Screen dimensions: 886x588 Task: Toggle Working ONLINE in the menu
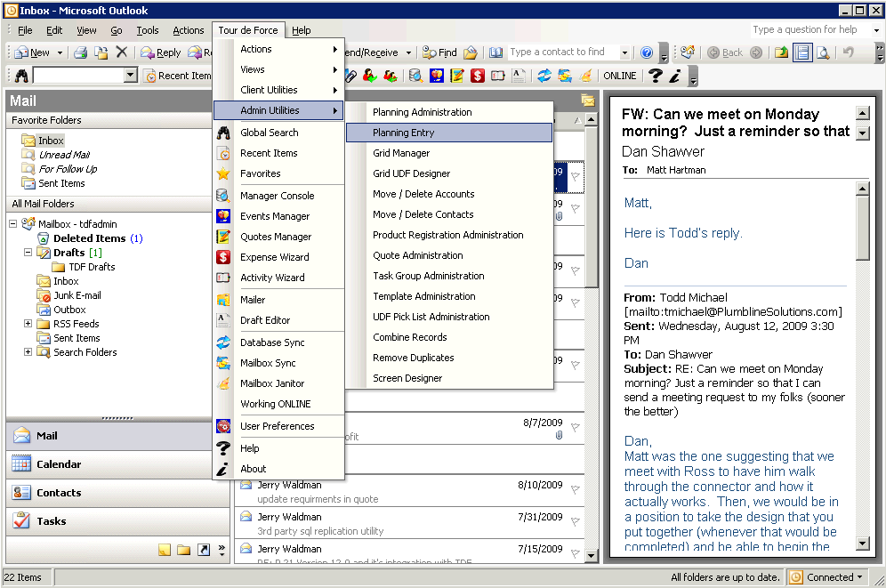tap(279, 404)
